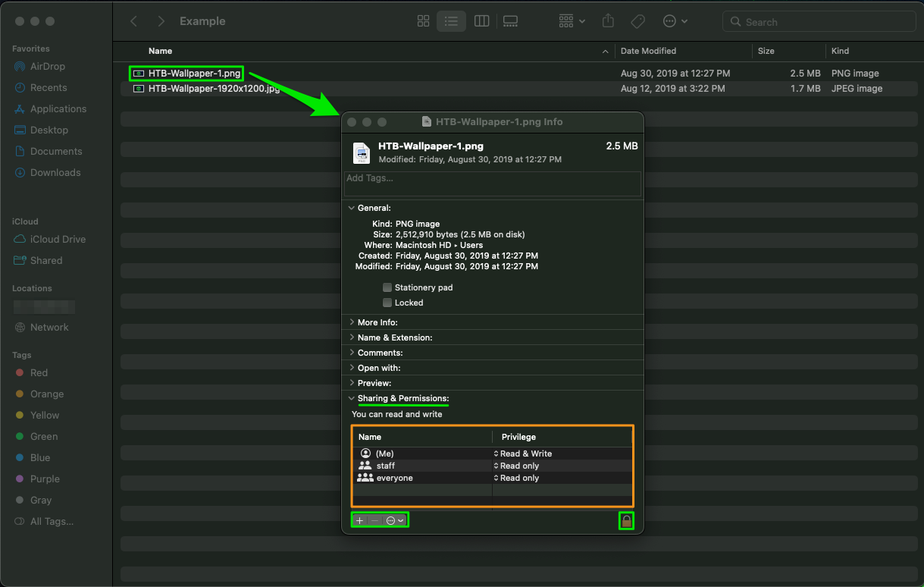Image resolution: width=924 pixels, height=587 pixels.
Task: Switch Finder to column view
Action: (x=481, y=21)
